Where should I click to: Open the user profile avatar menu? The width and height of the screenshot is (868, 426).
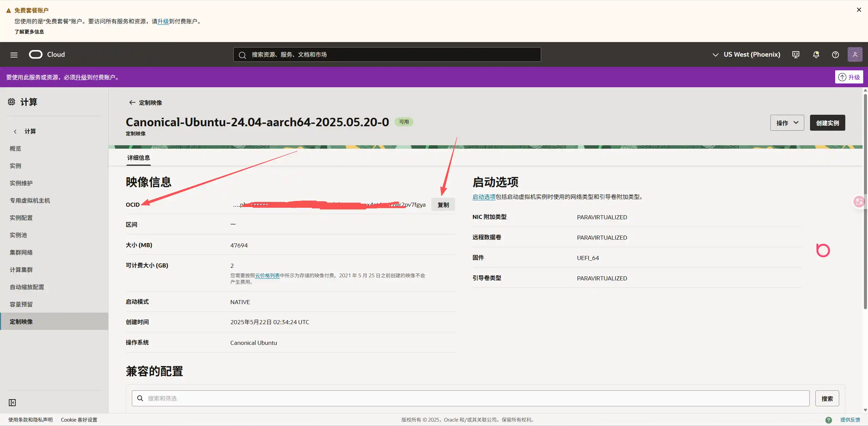click(855, 55)
